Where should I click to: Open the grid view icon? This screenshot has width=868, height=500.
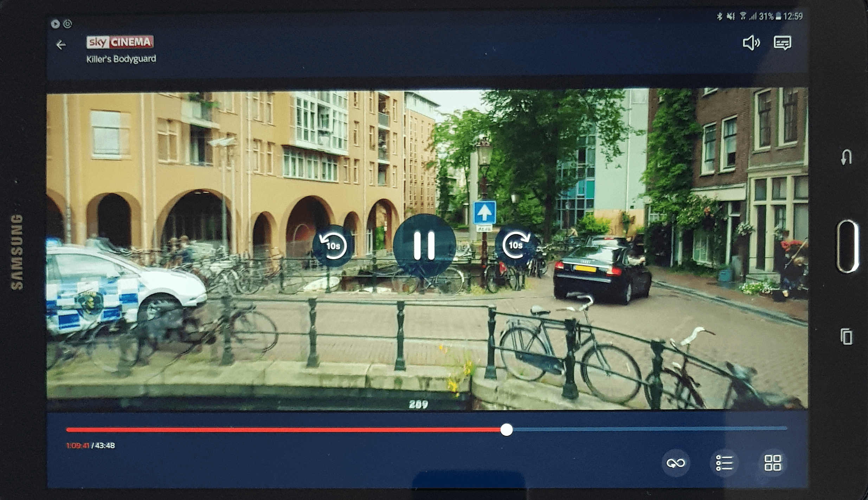point(773,463)
